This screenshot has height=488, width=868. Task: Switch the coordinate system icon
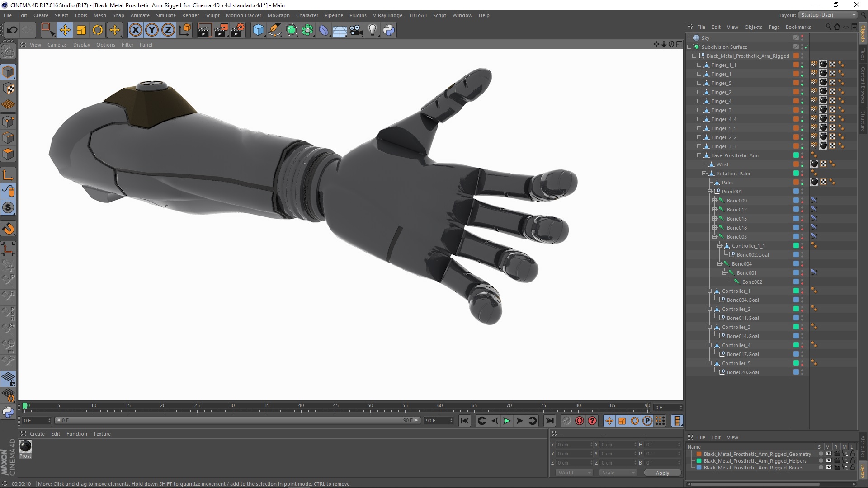[x=184, y=30]
